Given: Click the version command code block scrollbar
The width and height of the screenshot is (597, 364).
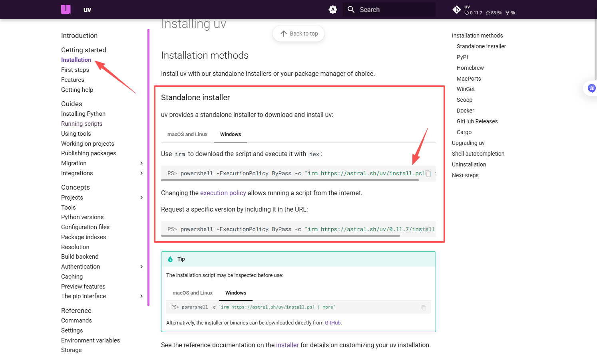Looking at the screenshot, I should coord(281,236).
